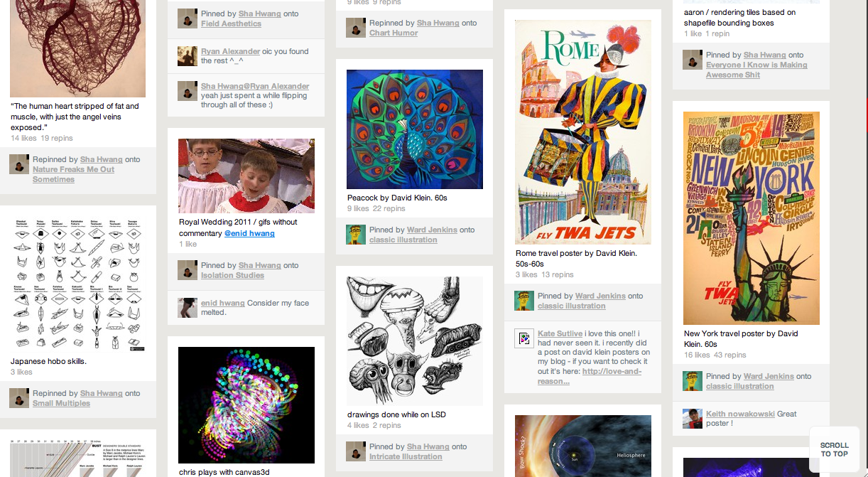The width and height of the screenshot is (868, 477).
Task: Open the New York travel poster image
Action: [752, 218]
